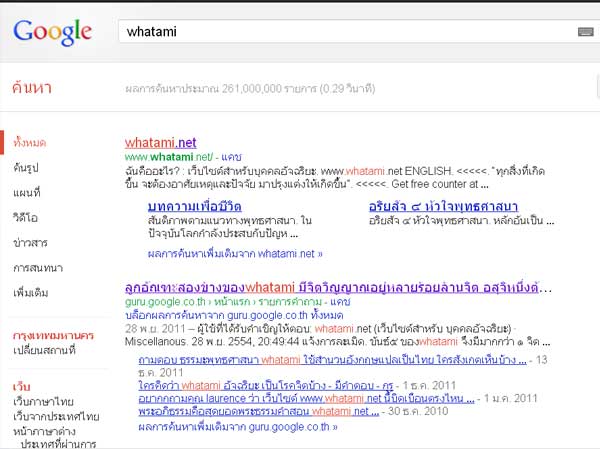Open sub-result ใครคิดว่า whatami อัจฉริยะ
This screenshot has width=600, height=449.
(x=266, y=385)
